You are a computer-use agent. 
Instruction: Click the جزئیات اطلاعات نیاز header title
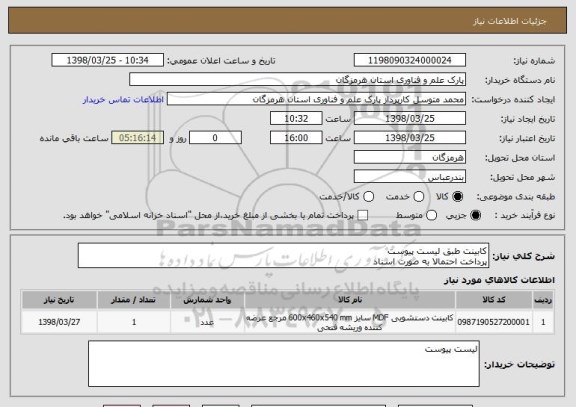point(510,21)
